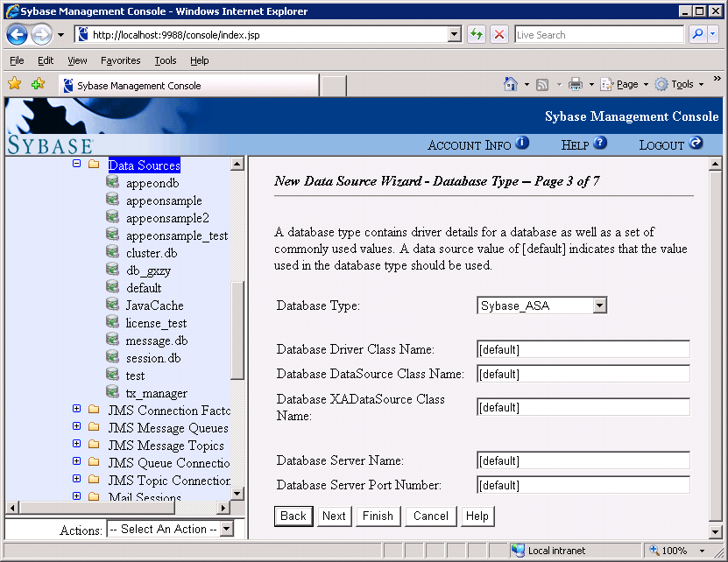
Task: Click in the Database Driver Class Name field
Action: tap(583, 349)
